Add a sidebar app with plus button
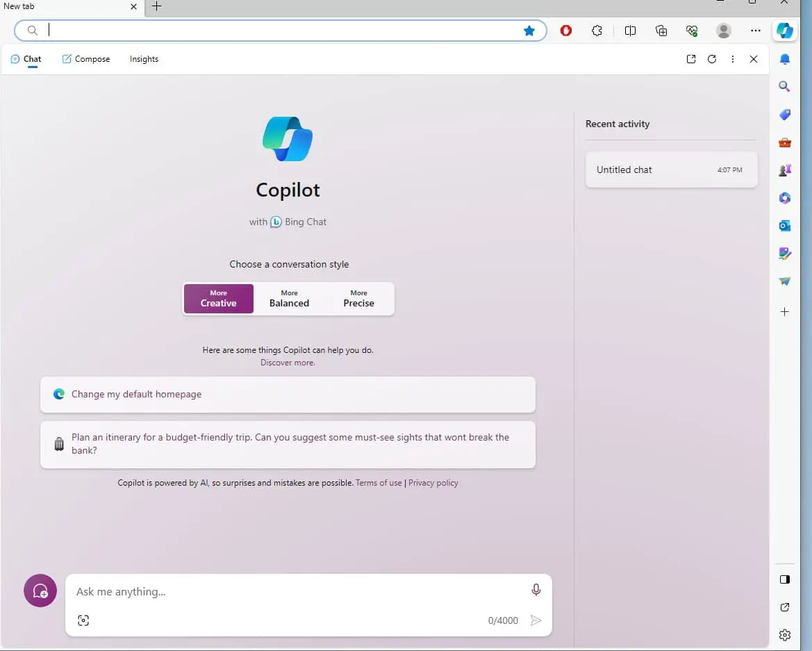Screen dimensions: 812x651 (x=784, y=312)
